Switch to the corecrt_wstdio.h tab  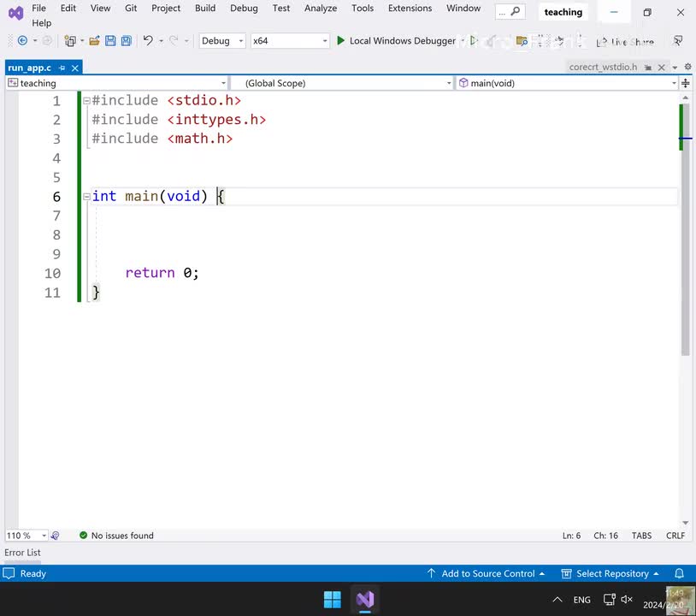[603, 67]
